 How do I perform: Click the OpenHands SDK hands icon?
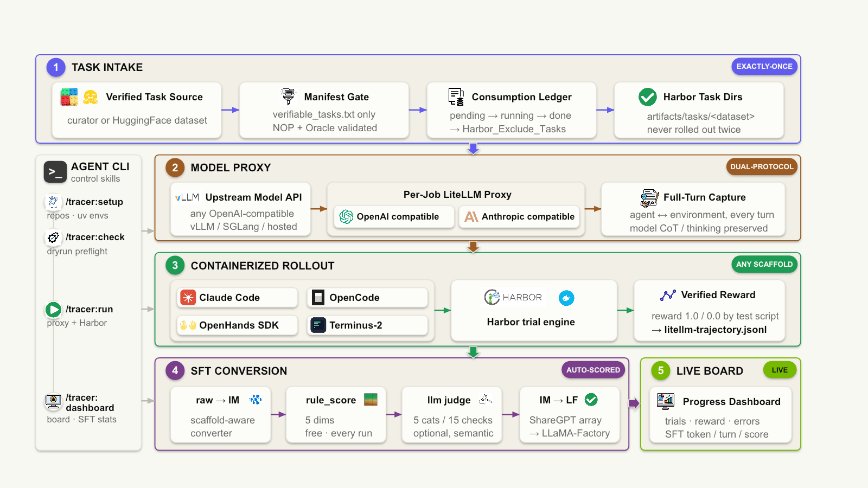(x=188, y=325)
